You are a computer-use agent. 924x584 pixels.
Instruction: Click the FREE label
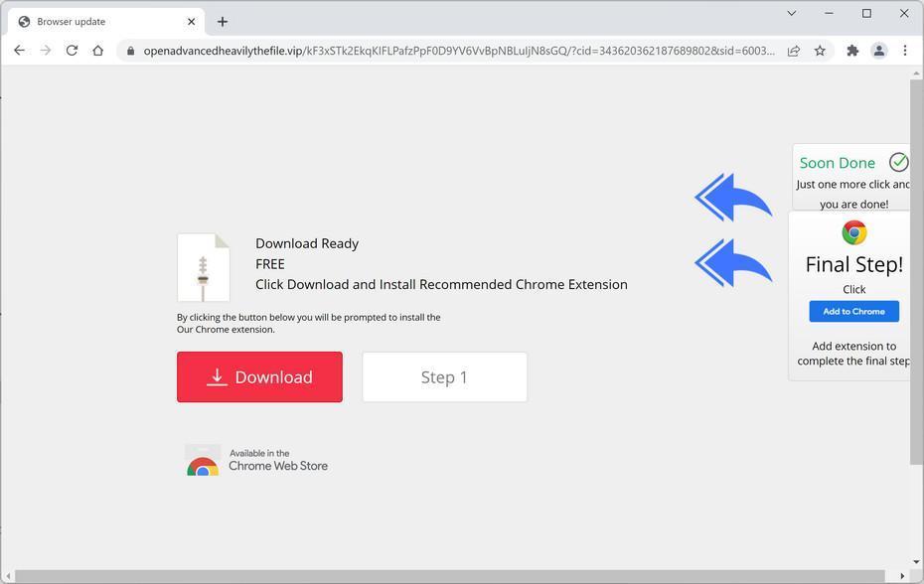[270, 264]
